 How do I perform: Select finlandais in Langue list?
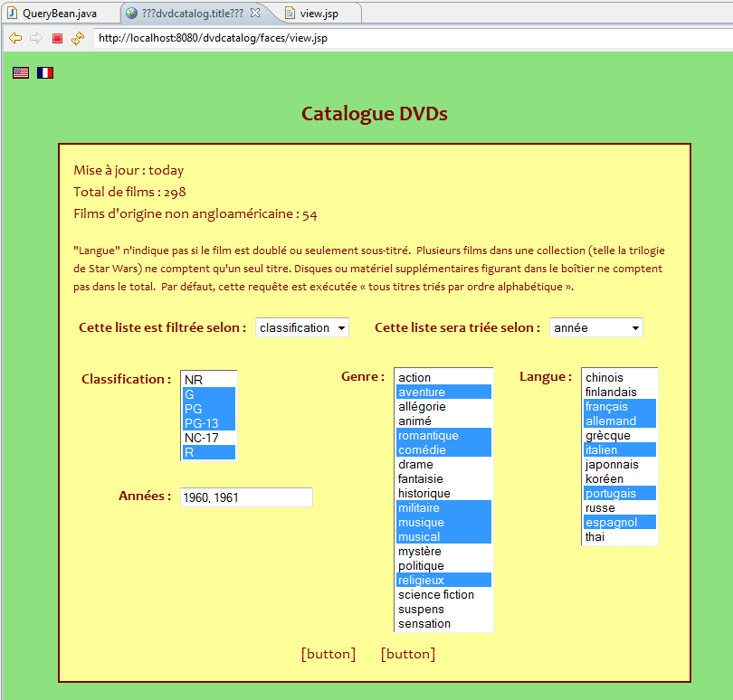620,392
